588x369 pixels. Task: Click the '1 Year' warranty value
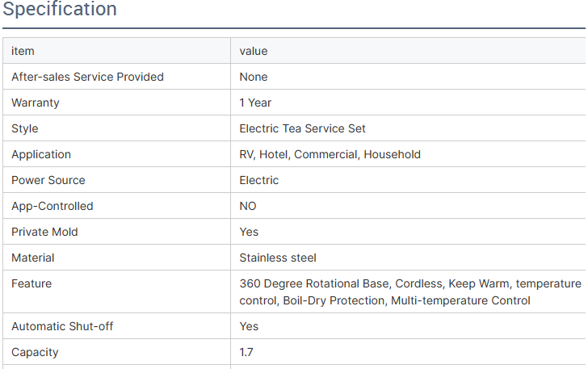255,103
